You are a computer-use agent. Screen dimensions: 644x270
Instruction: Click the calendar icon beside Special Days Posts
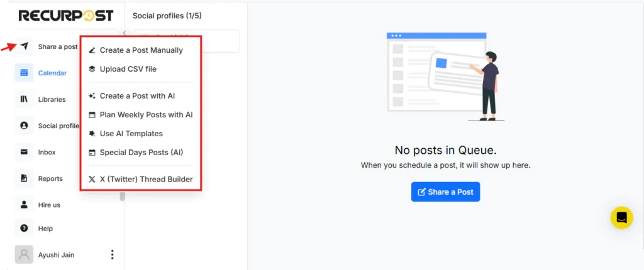point(92,153)
